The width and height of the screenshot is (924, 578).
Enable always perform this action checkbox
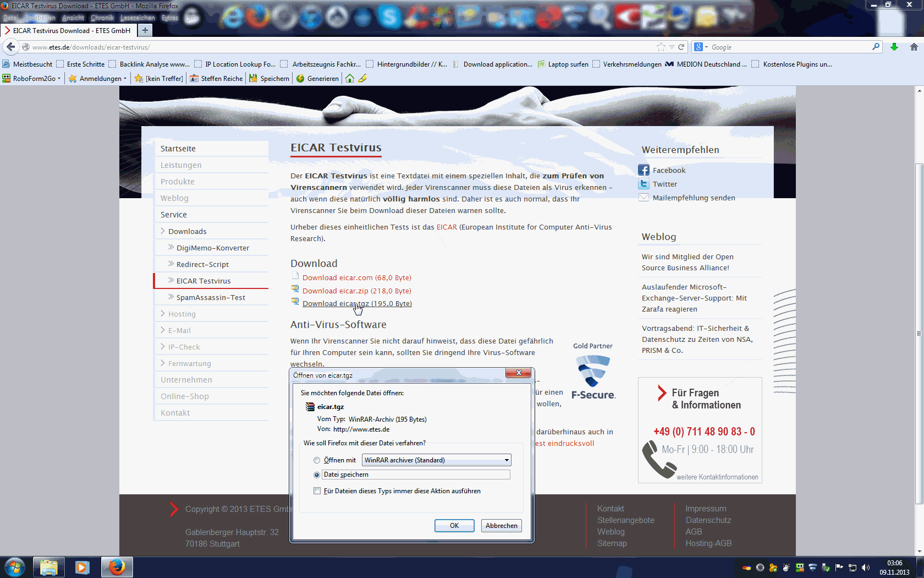(317, 491)
